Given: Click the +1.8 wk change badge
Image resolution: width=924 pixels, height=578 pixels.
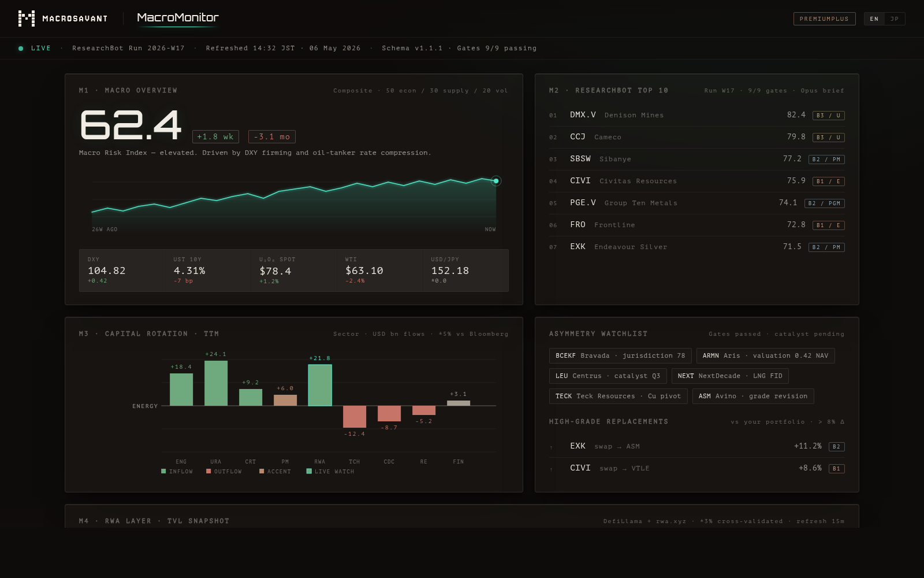Looking at the screenshot, I should [x=215, y=137].
